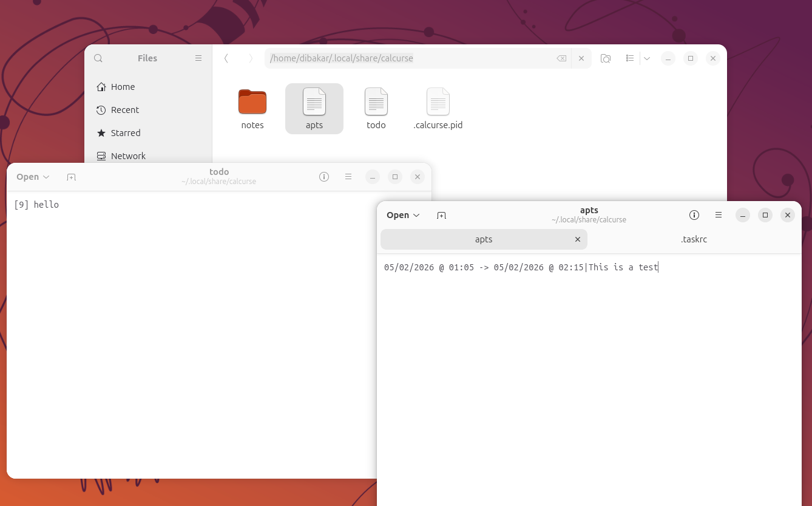Close the Files window
Image resolution: width=812 pixels, height=506 pixels.
(x=713, y=58)
